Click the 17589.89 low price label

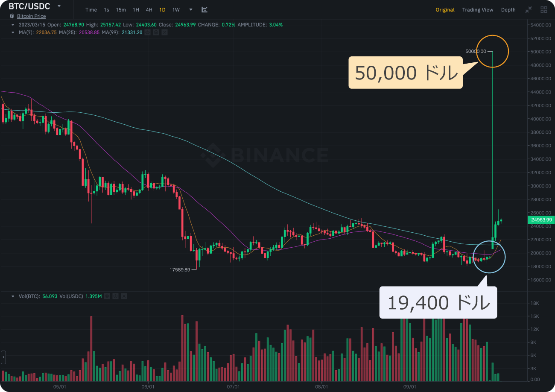(x=180, y=270)
